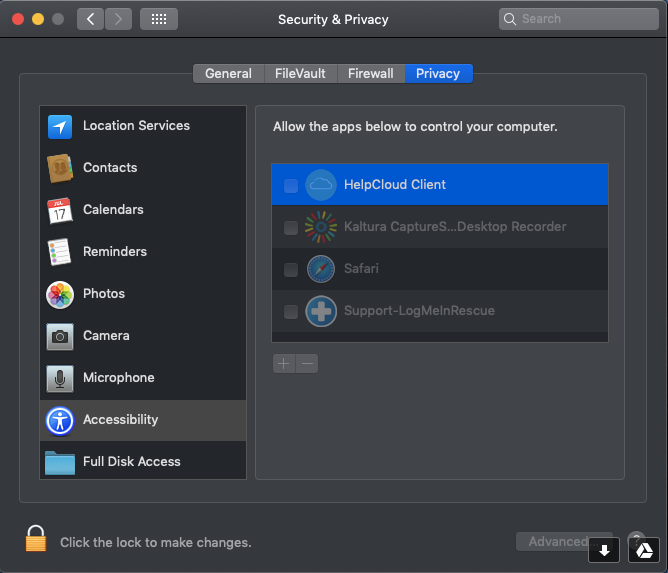This screenshot has width=668, height=573.
Task: Open the FileVault tab
Action: [x=300, y=73]
